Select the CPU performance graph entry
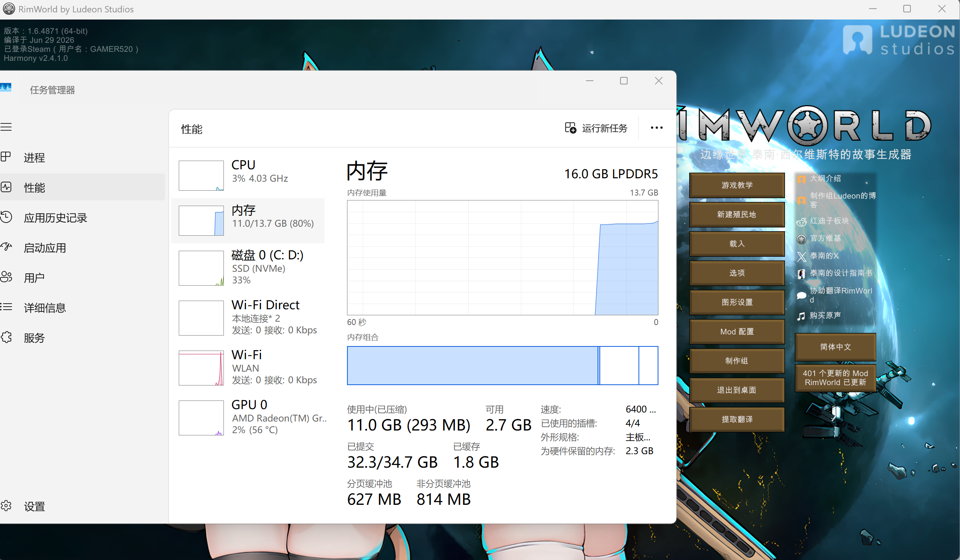The image size is (960, 560). click(248, 175)
